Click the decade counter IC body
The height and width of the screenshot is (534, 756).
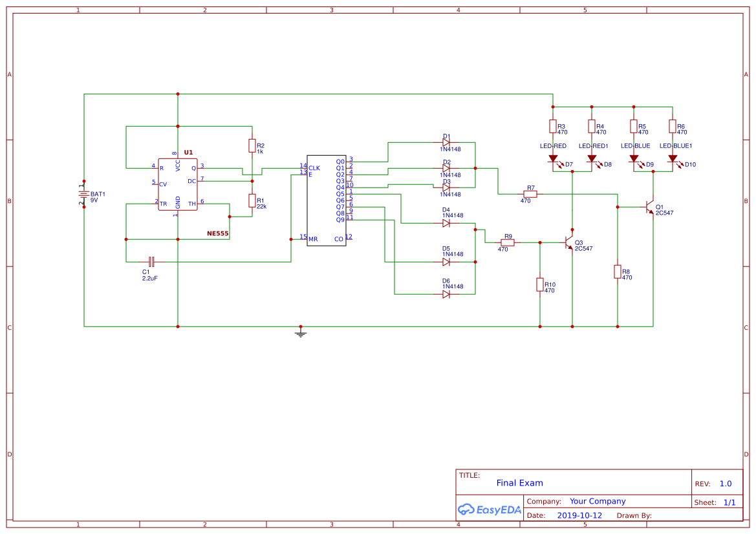pyautogui.click(x=326, y=200)
